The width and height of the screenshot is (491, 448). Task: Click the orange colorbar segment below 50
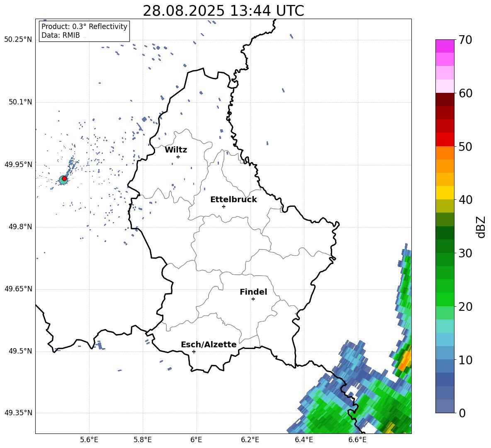click(445, 153)
